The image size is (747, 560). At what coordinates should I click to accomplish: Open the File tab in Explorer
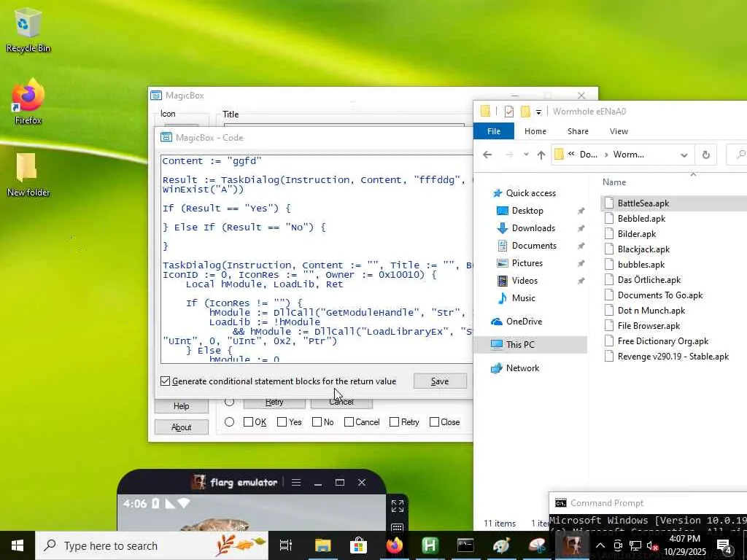494,131
